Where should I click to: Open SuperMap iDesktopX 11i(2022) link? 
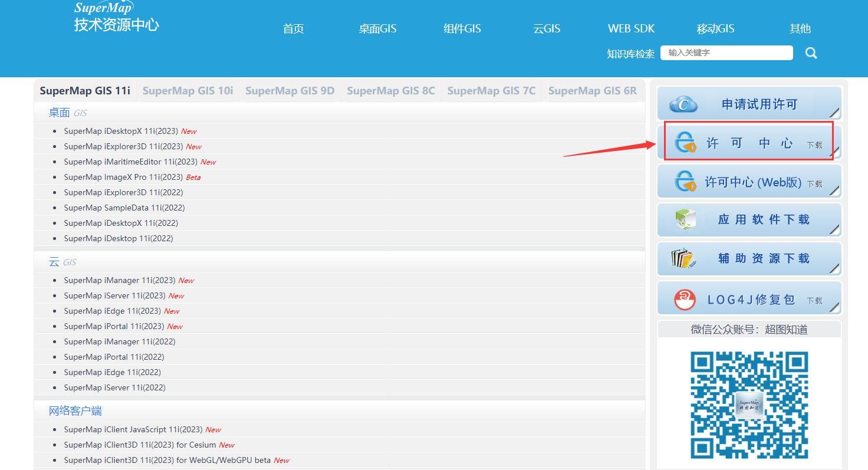tap(121, 223)
